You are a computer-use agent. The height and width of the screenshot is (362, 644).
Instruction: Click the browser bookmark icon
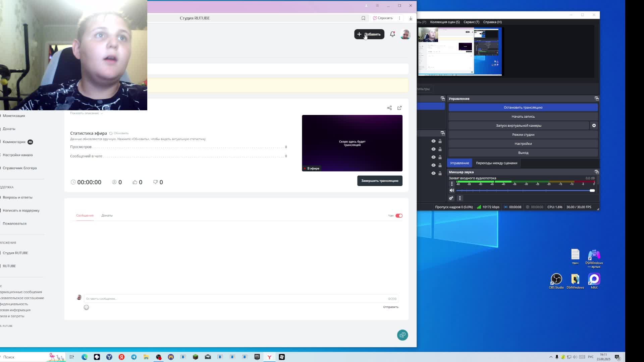pos(363,18)
